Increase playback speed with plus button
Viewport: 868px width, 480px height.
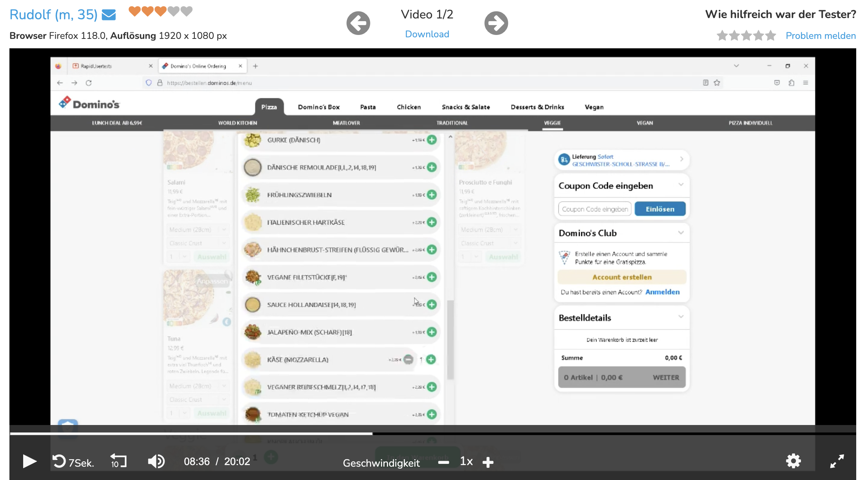pyautogui.click(x=488, y=462)
